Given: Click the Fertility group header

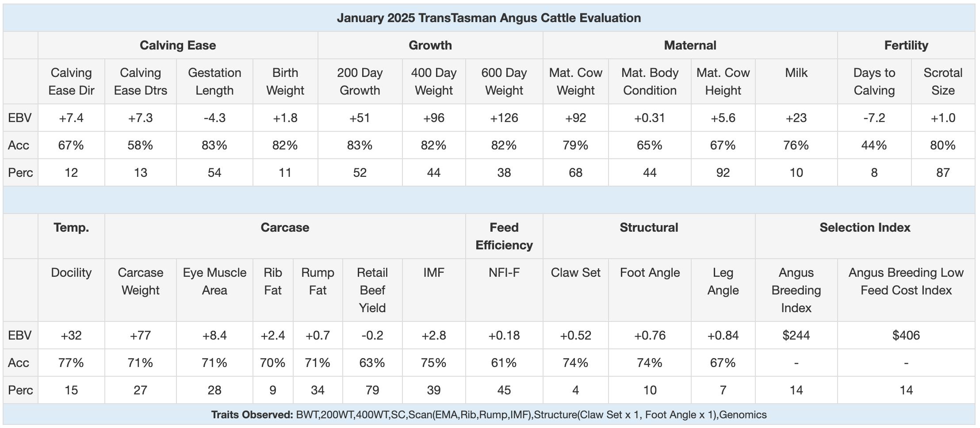Looking at the screenshot, I should (x=906, y=45).
